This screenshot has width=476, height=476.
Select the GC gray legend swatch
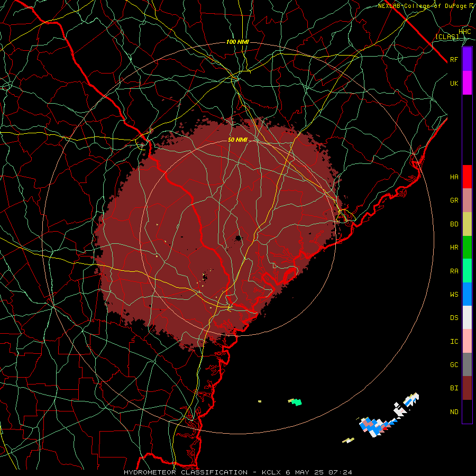pos(467,364)
